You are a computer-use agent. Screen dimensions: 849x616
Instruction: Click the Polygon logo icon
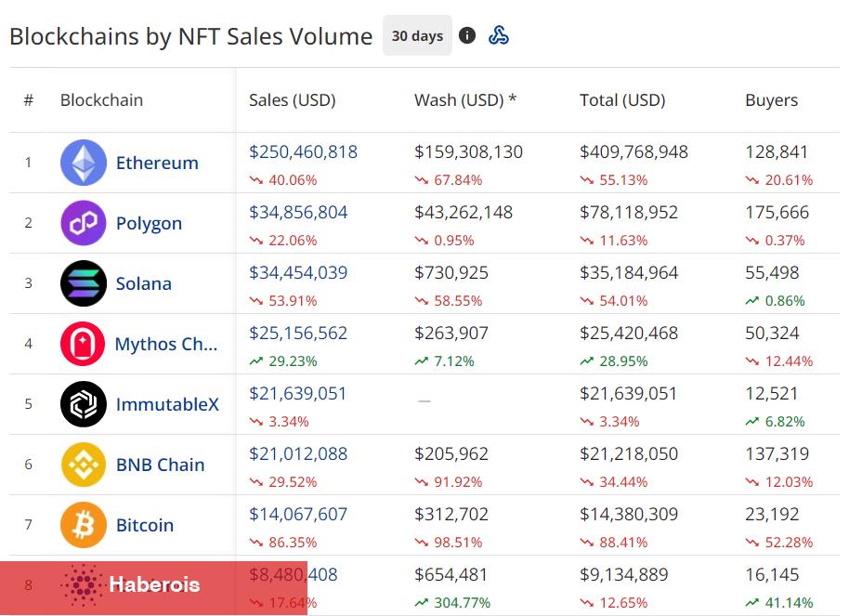tap(84, 223)
